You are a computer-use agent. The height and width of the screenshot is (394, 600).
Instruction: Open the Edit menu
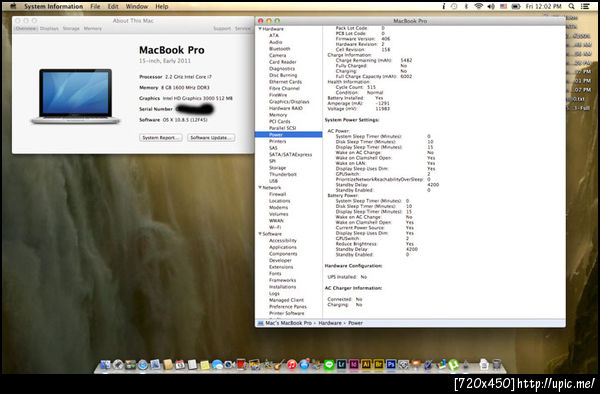point(113,6)
